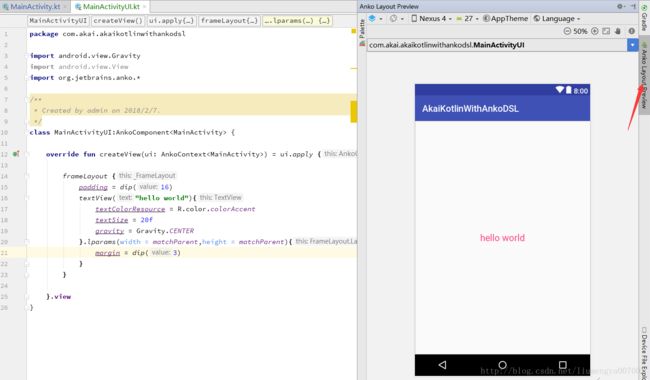
Task: Click the override gutter icon on line 12
Action: coord(16,154)
